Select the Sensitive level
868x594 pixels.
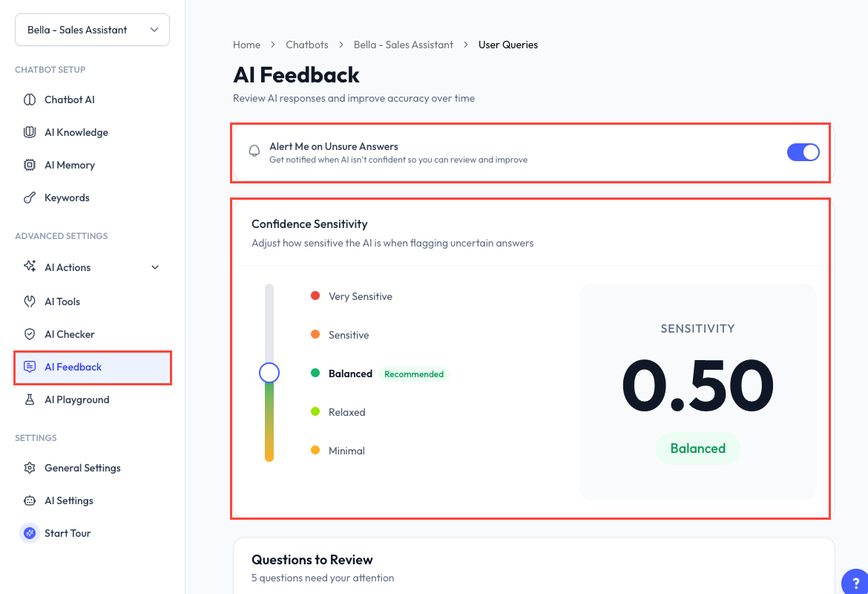340,335
